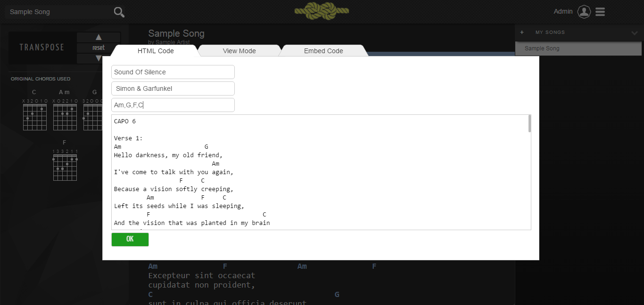The image size is (644, 305).
Task: Select the HTML Code tab
Action: pos(156,51)
